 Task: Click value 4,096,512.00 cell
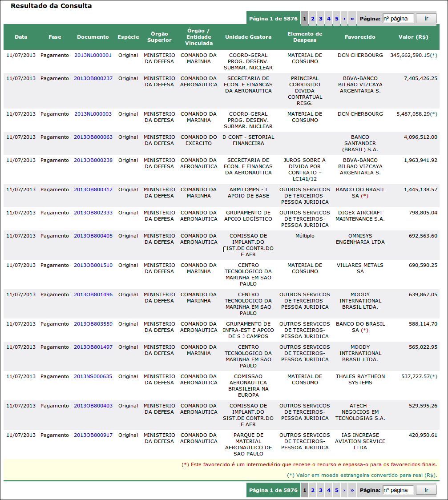pyautogui.click(x=420, y=137)
